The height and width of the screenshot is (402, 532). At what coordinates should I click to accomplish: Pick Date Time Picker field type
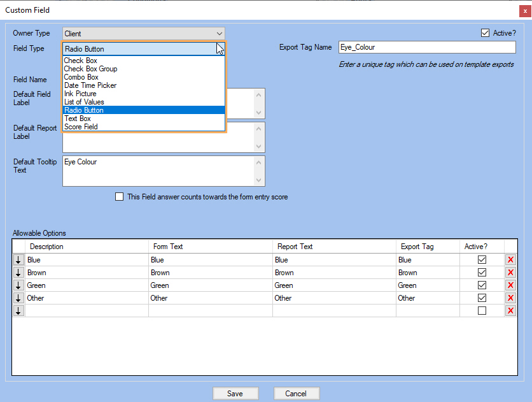144,85
